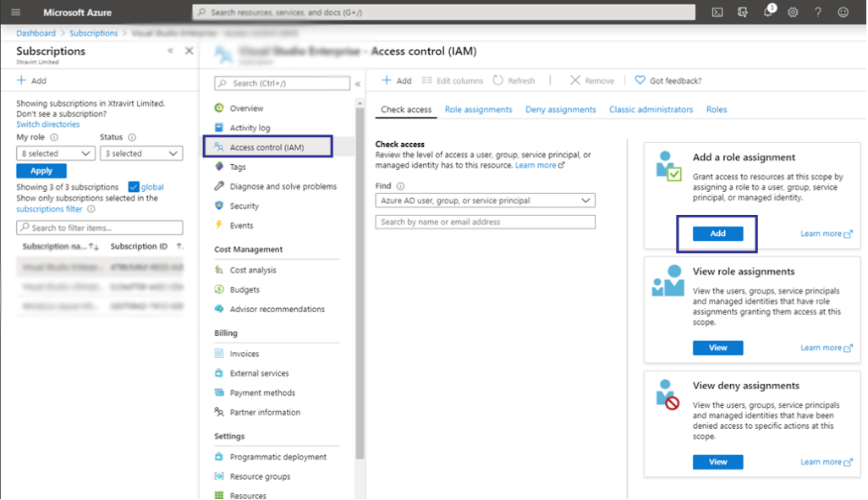The image size is (868, 500).
Task: Click Edit columns in the toolbar
Action: coord(453,81)
